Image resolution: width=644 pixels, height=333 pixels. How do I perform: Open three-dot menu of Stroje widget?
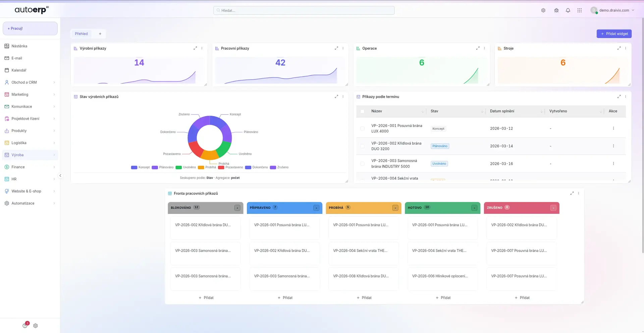626,48
